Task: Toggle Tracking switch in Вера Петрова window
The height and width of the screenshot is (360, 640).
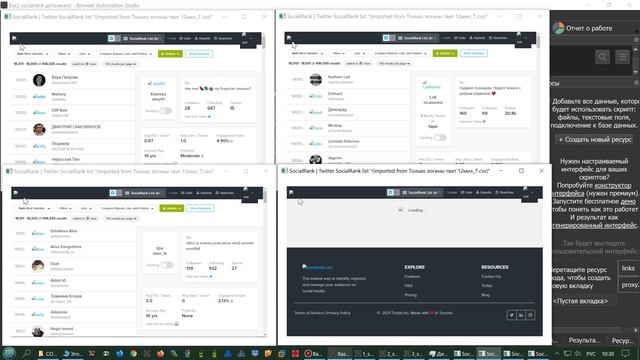Action: [165, 111]
